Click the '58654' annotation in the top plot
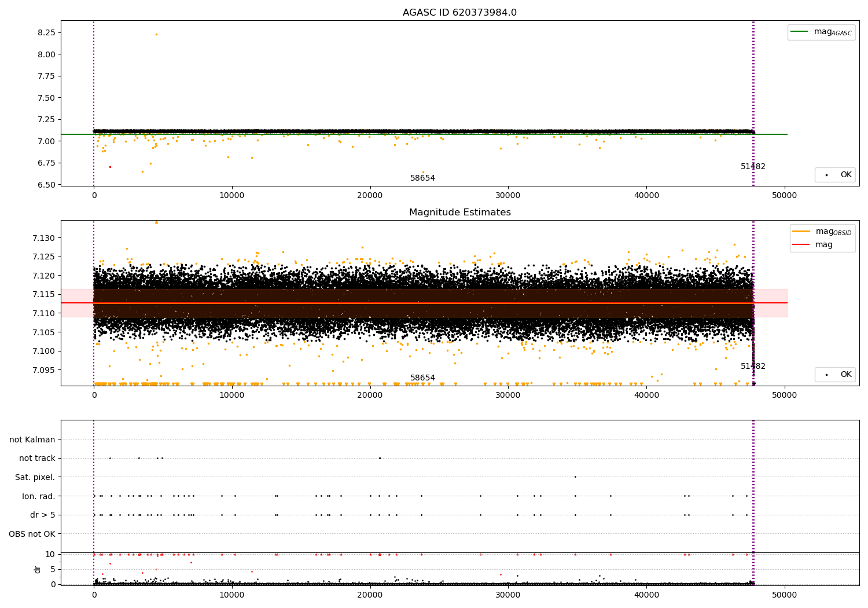The image size is (868, 608). (422, 178)
